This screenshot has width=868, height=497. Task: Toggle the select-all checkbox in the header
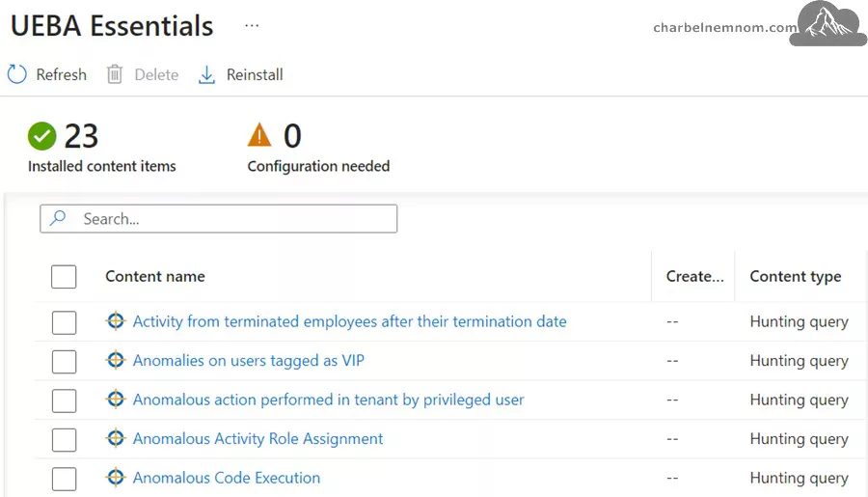[x=64, y=276]
